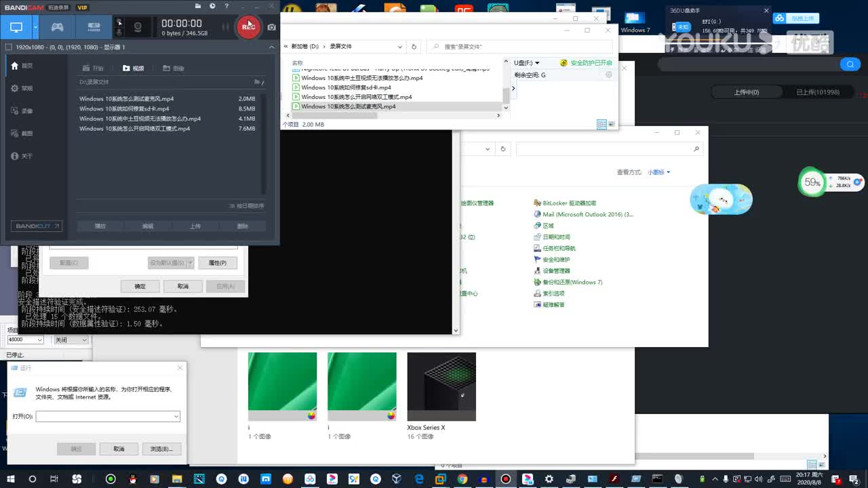868x488 pixels.
Task: Open the Xbox Series X album thumbnail
Action: (x=441, y=386)
